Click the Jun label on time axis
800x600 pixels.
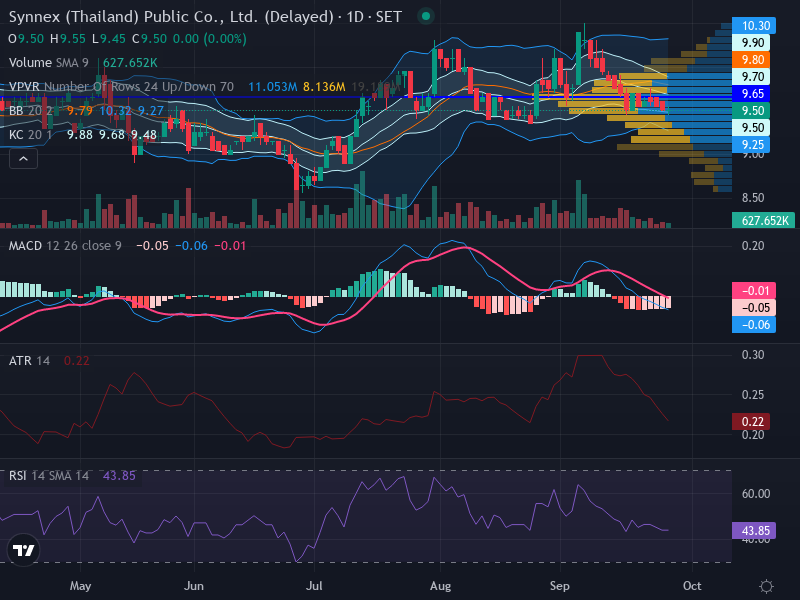(x=194, y=586)
